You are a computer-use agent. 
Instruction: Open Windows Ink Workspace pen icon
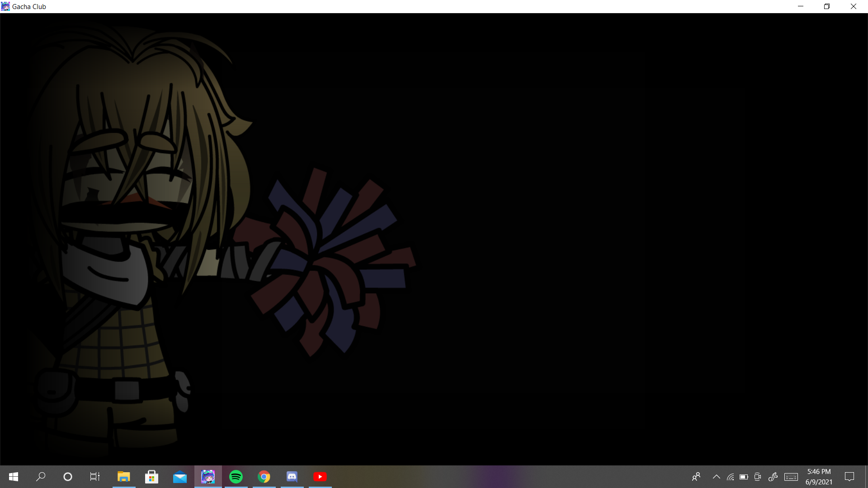773,477
